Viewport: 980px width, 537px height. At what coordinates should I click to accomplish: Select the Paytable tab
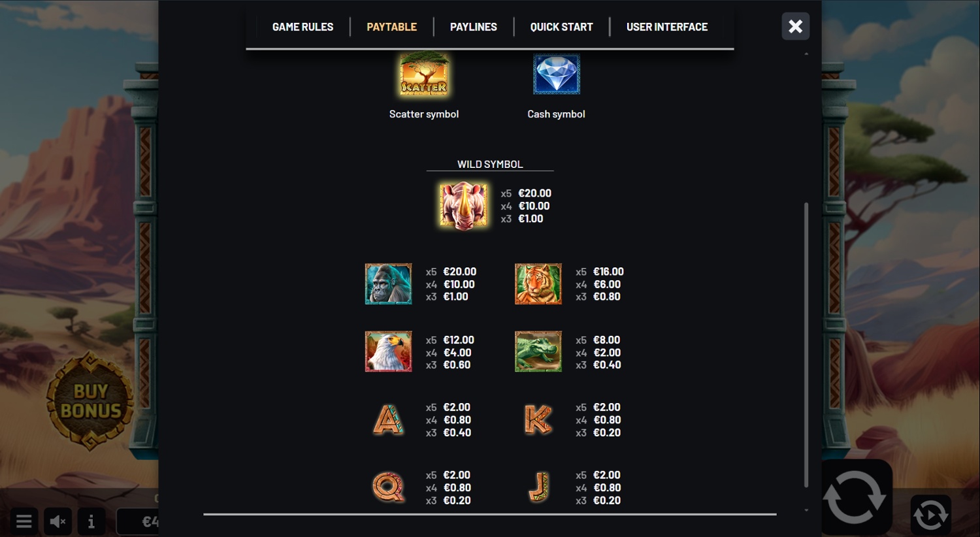tap(391, 27)
